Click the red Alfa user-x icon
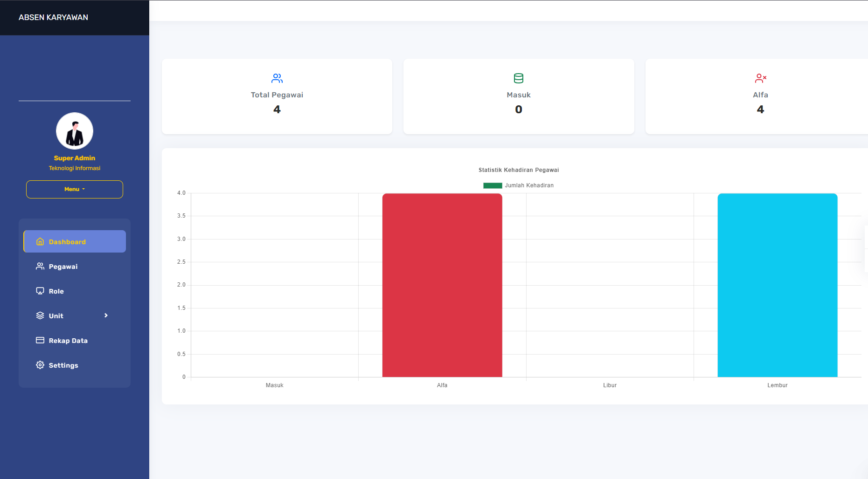 (760, 78)
